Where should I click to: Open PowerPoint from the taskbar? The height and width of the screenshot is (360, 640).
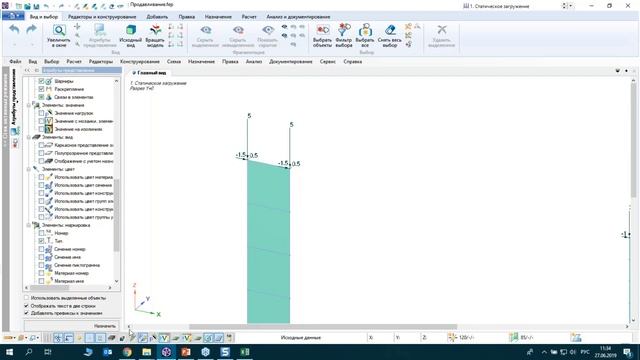[186, 352]
